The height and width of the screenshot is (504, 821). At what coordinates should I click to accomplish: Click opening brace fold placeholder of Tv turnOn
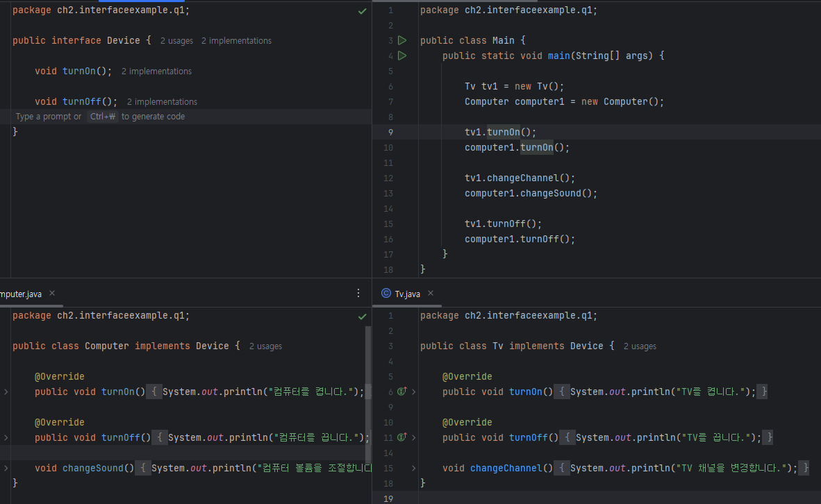(x=561, y=392)
